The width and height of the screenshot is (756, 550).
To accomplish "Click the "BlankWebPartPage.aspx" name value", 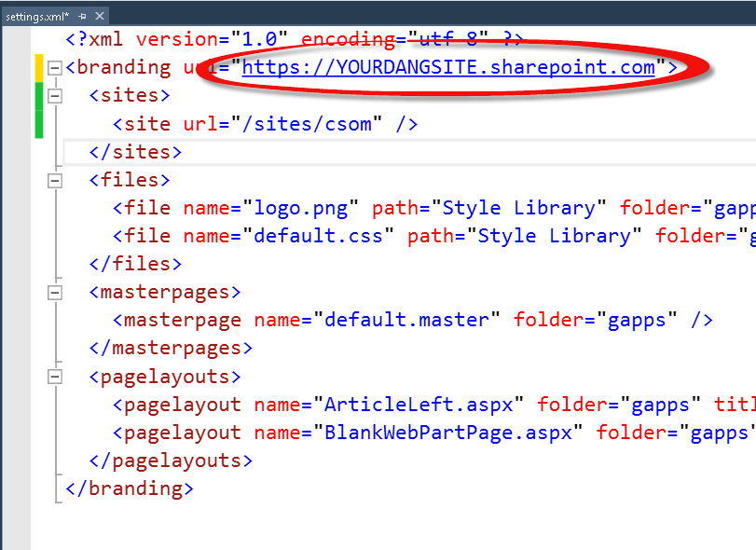I will (448, 433).
